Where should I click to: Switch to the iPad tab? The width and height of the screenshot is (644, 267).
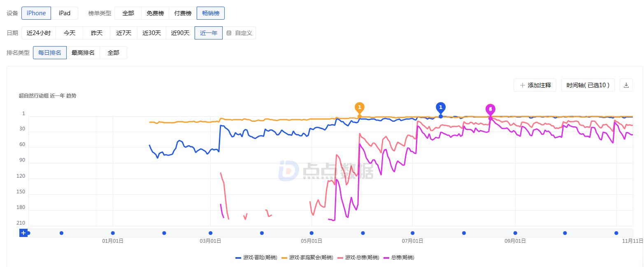pyautogui.click(x=65, y=13)
